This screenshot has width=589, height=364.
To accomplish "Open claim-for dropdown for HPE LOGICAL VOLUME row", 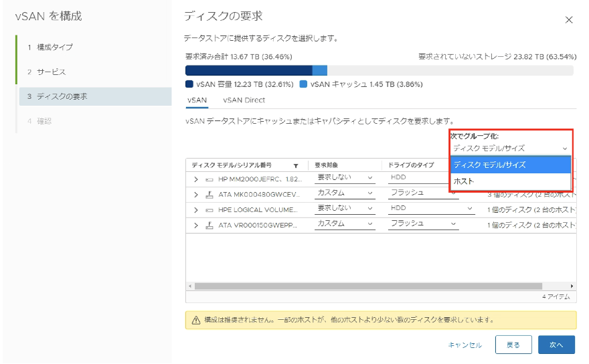I will [x=345, y=209].
